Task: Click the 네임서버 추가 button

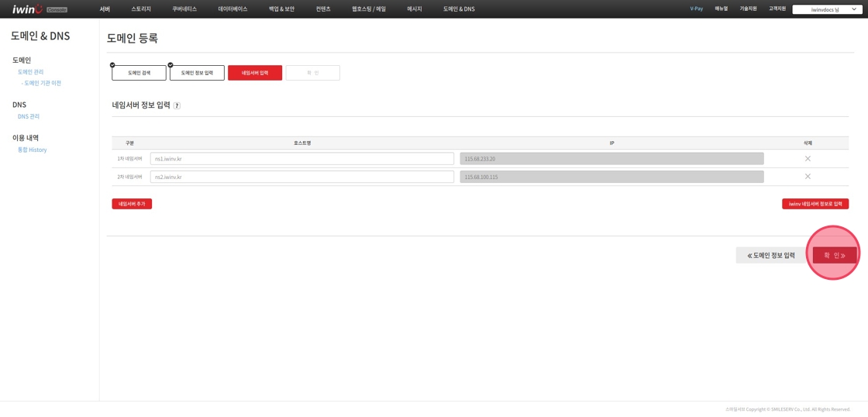Action: [132, 204]
